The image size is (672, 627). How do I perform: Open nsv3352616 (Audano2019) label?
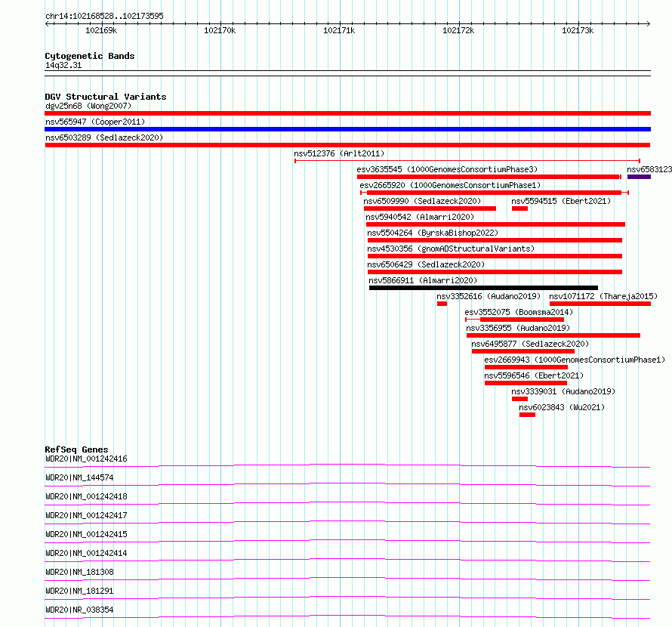tap(489, 296)
